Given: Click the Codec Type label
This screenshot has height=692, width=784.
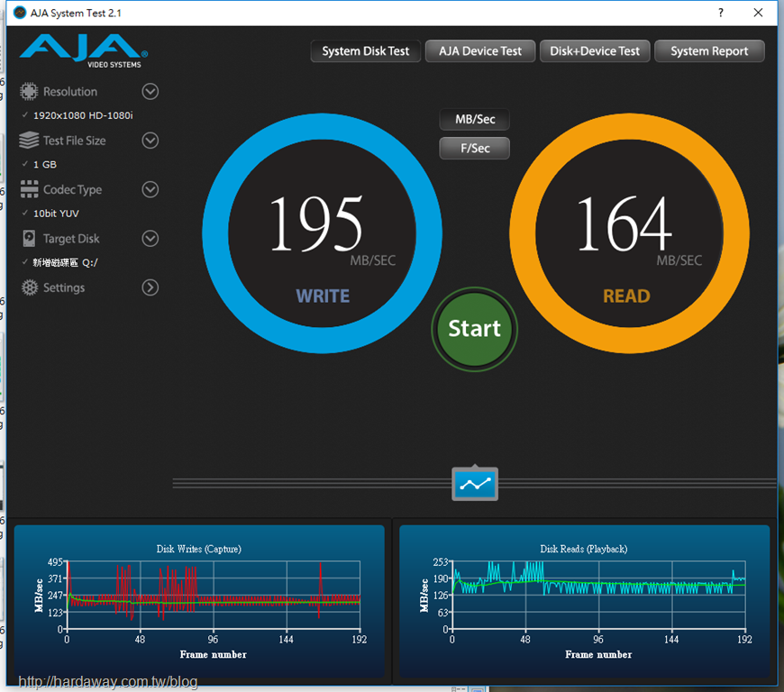Looking at the screenshot, I should coord(72,190).
